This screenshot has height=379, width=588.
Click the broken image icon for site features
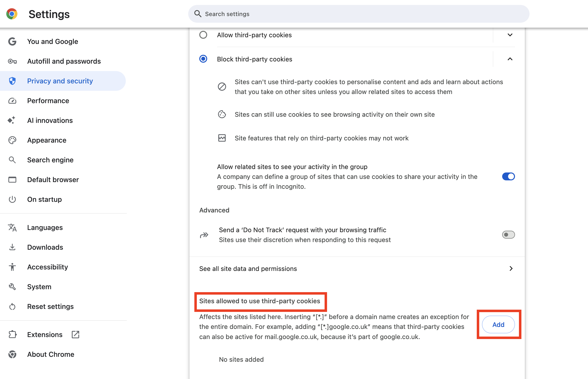click(x=222, y=138)
